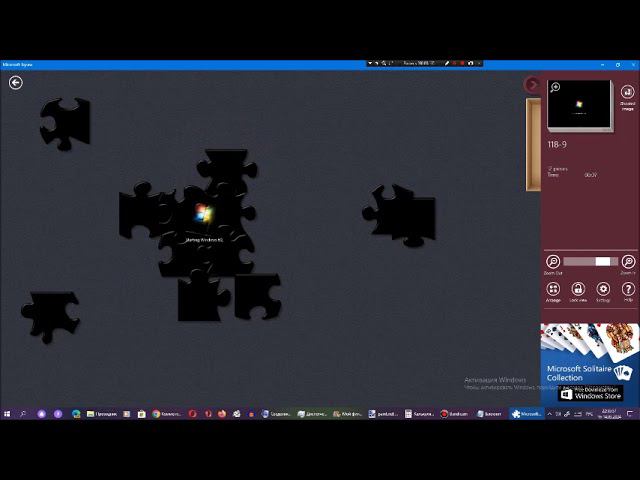640x480 pixels.
Task: Click the Microsoft Jigsaw taskbar button
Action: click(x=527, y=414)
